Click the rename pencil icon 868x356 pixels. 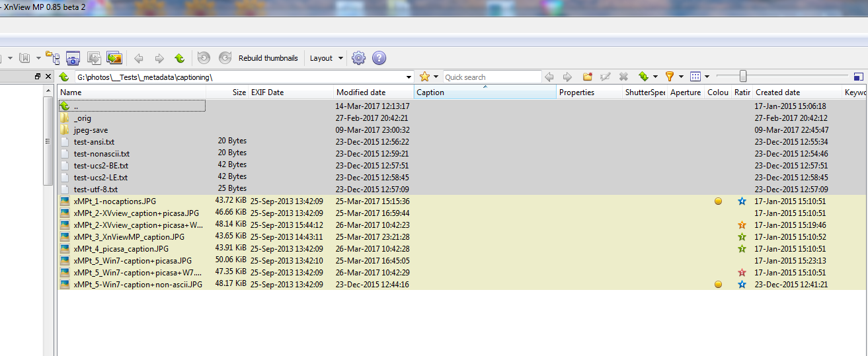[x=605, y=77]
